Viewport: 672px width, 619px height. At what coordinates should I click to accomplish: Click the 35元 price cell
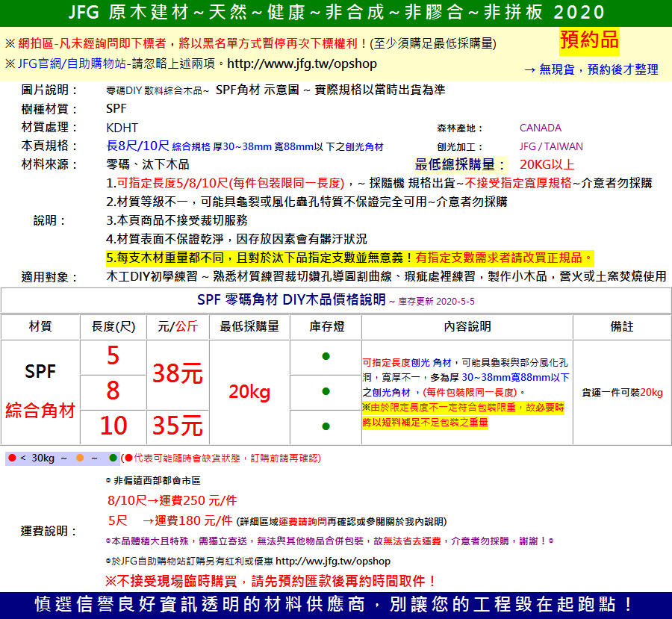tap(178, 426)
